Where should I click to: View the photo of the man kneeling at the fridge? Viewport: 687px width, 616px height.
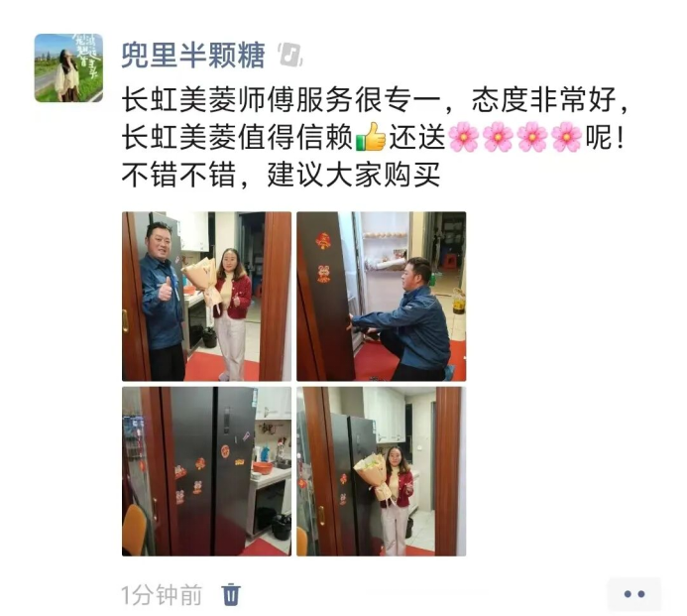[x=382, y=296]
